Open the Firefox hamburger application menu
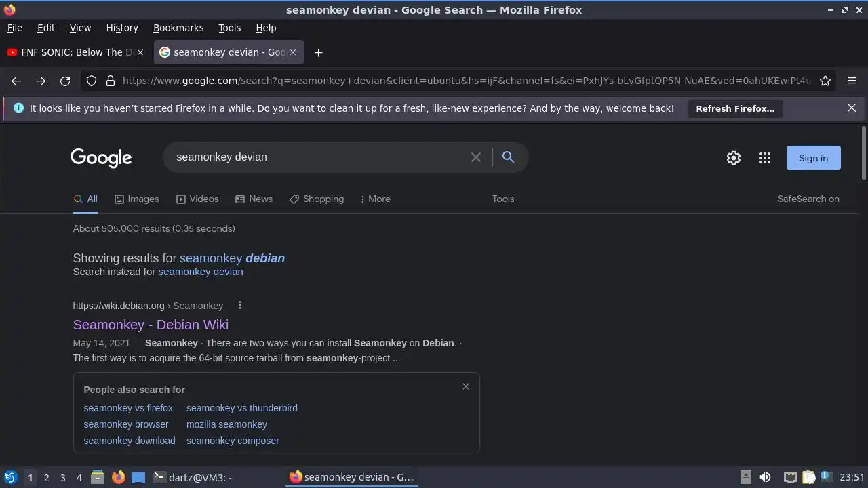Viewport: 868px width, 488px height. click(852, 81)
